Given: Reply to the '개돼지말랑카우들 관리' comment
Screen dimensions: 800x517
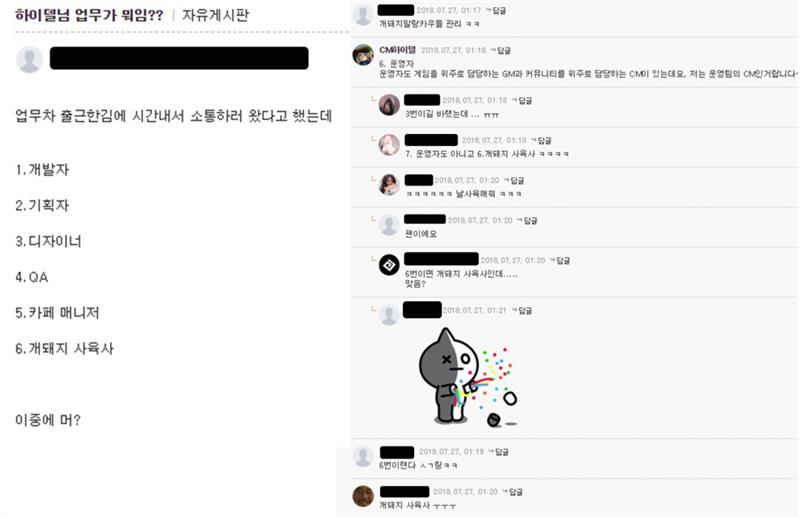Looking at the screenshot, I should (x=495, y=10).
